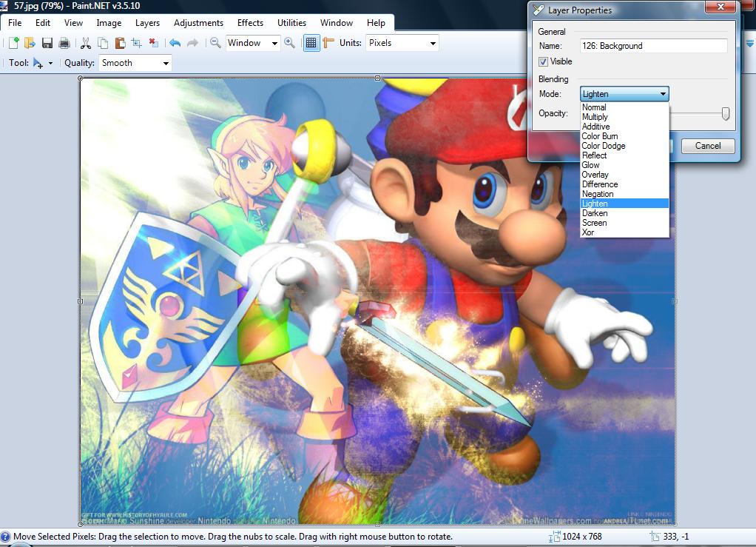Click the layer Name input field
756x547 pixels.
pyautogui.click(x=653, y=46)
